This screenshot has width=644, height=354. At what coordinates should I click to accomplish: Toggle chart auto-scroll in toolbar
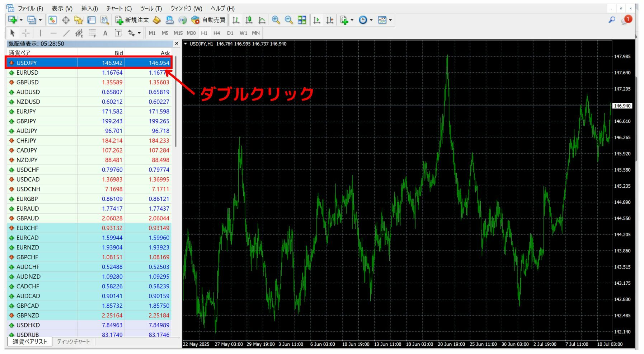coord(316,20)
